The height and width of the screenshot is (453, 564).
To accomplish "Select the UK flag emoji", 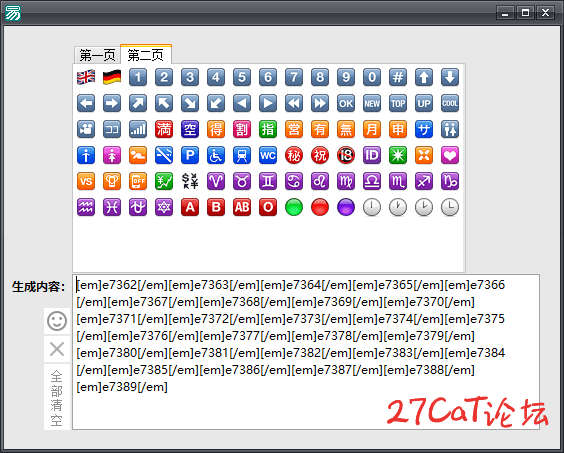I will 86,77.
